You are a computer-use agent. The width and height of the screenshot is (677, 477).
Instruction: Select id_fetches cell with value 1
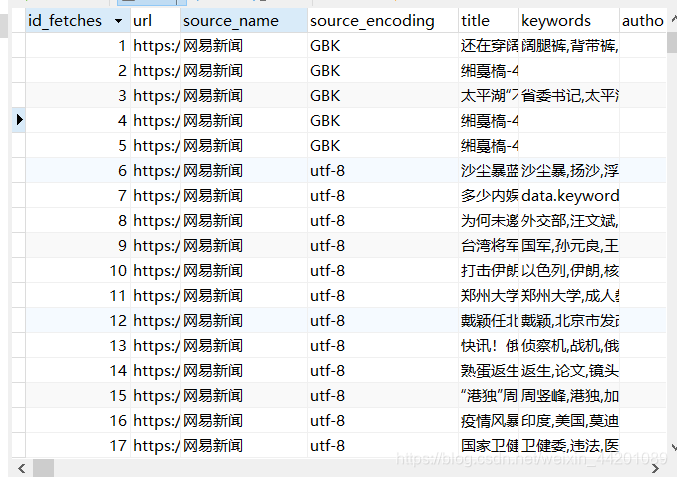point(78,45)
